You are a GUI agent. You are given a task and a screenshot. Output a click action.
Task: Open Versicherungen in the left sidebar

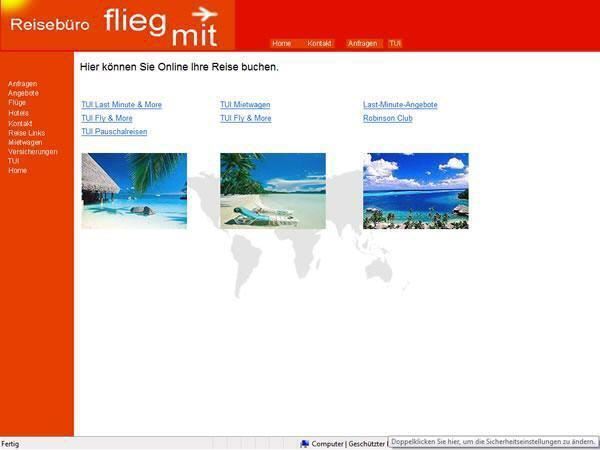32,152
